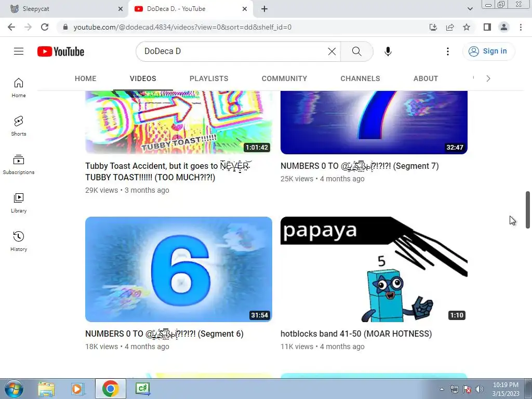The width and height of the screenshot is (532, 399).
Task: Click the YouTube logo
Action: tap(61, 51)
